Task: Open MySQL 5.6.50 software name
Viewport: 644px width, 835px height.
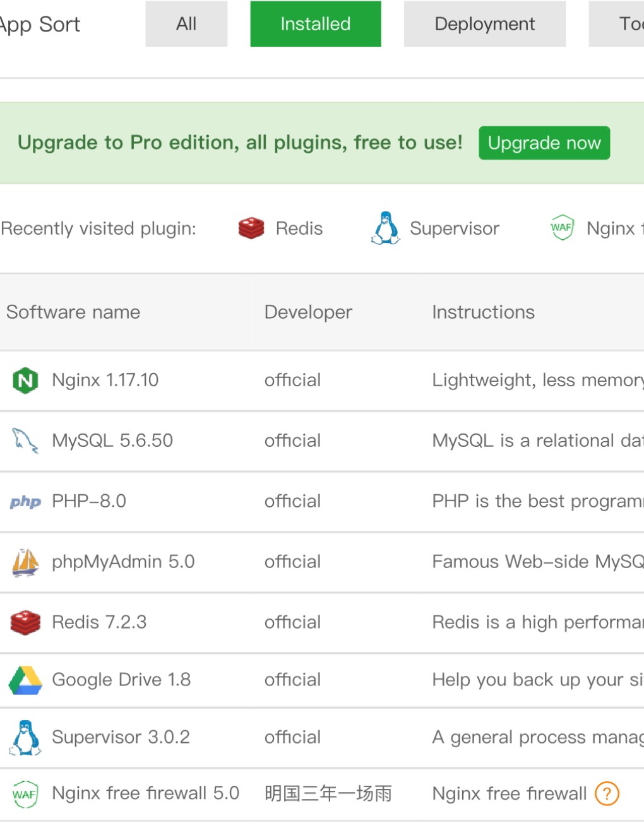Action: coord(112,441)
